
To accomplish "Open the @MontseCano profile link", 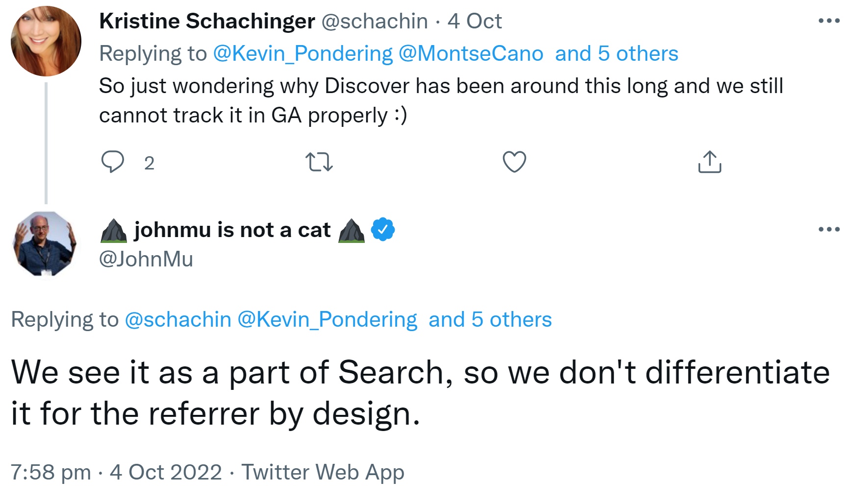I will coord(473,53).
